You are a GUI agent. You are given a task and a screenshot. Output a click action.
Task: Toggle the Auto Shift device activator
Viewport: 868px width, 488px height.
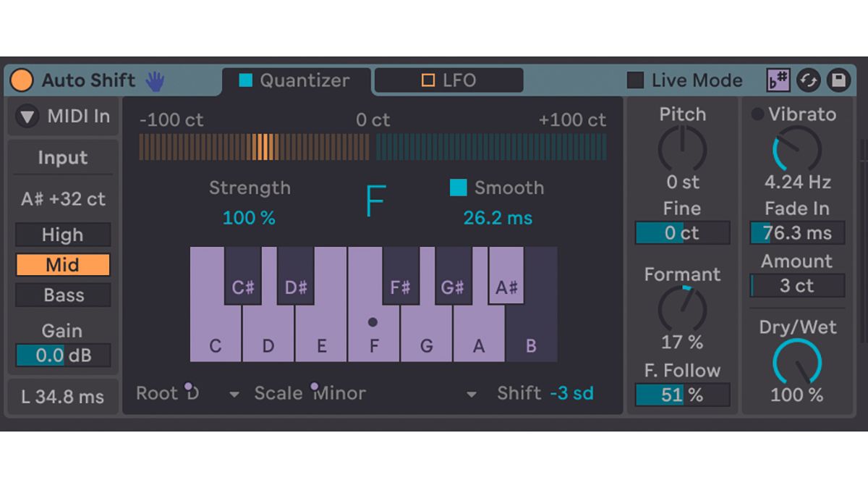[22, 80]
